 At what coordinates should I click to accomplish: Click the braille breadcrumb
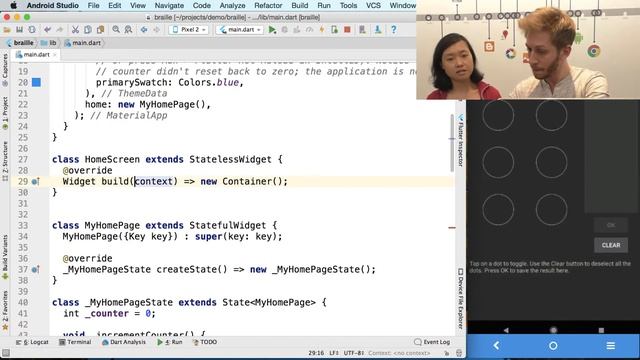[20, 43]
